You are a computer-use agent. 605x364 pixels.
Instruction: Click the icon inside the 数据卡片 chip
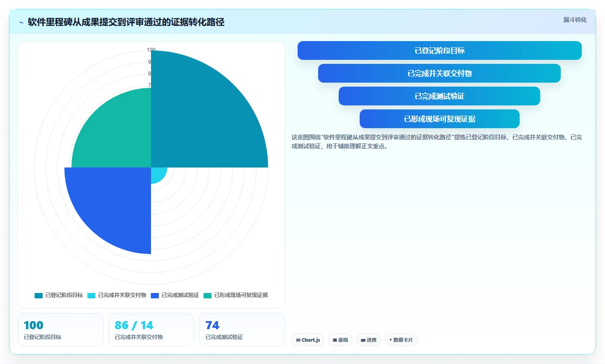[391, 340]
